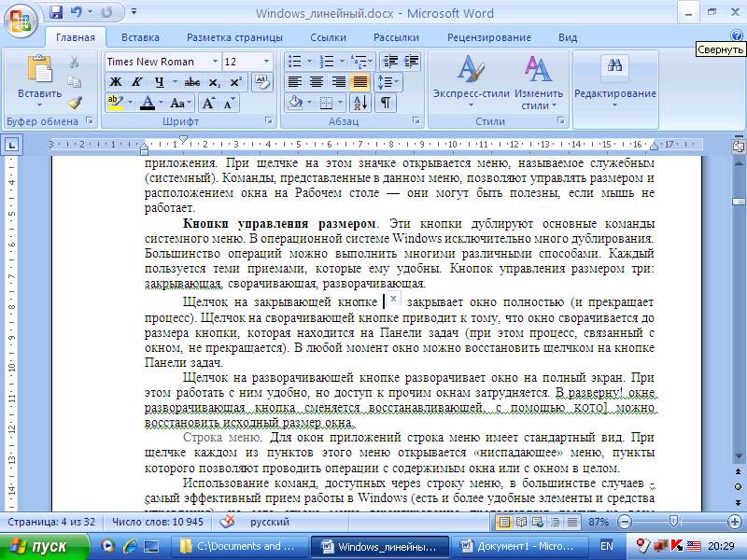Paste using the Вставить button

coord(39,79)
